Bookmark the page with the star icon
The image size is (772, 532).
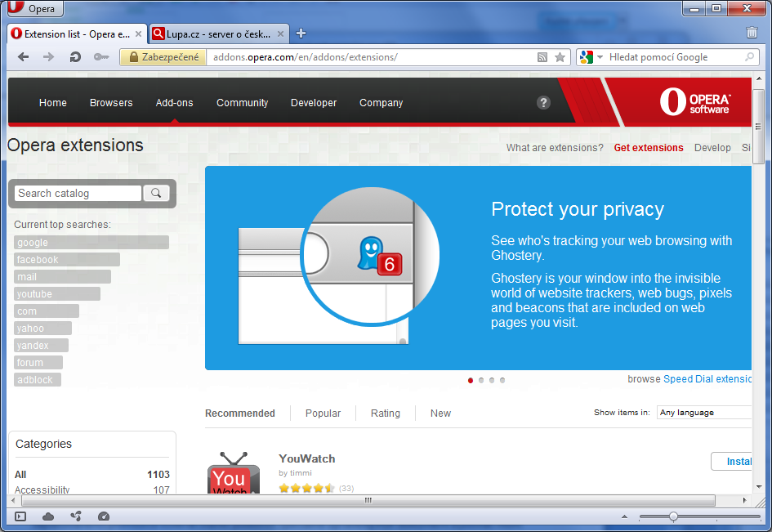560,57
